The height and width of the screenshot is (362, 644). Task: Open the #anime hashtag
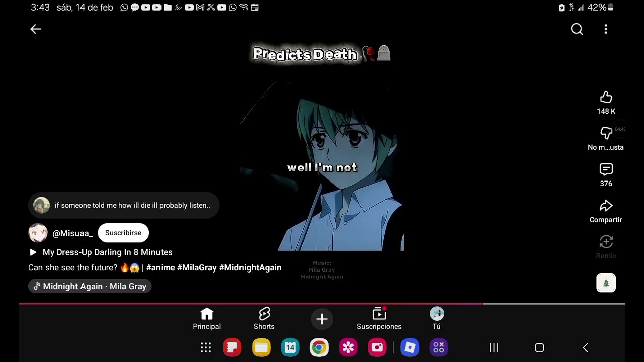click(x=160, y=268)
